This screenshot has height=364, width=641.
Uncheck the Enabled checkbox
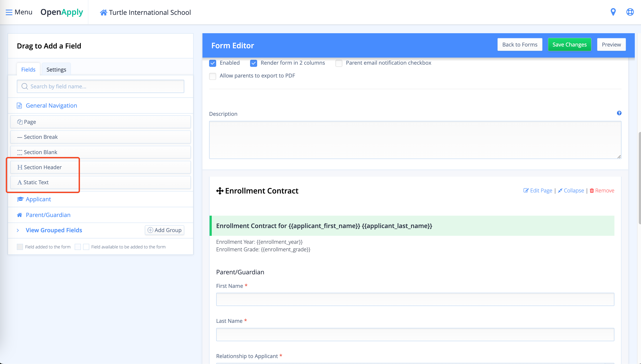pyautogui.click(x=213, y=63)
